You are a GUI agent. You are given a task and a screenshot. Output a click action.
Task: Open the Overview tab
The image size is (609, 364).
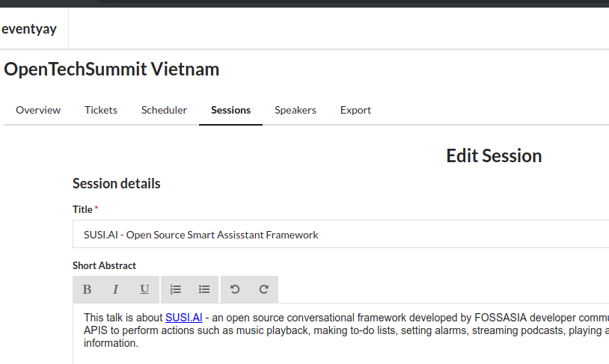(x=38, y=110)
